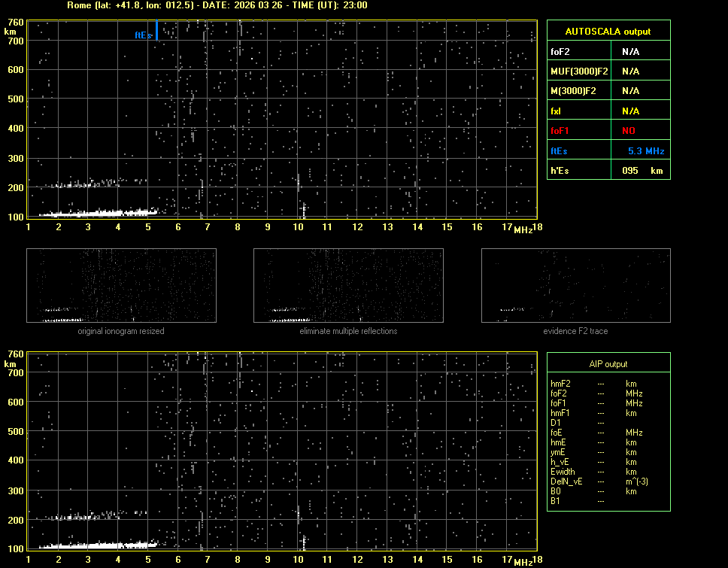Select the eliminate multiple reflections thumbnail
The width and height of the screenshot is (728, 568).
click(348, 286)
